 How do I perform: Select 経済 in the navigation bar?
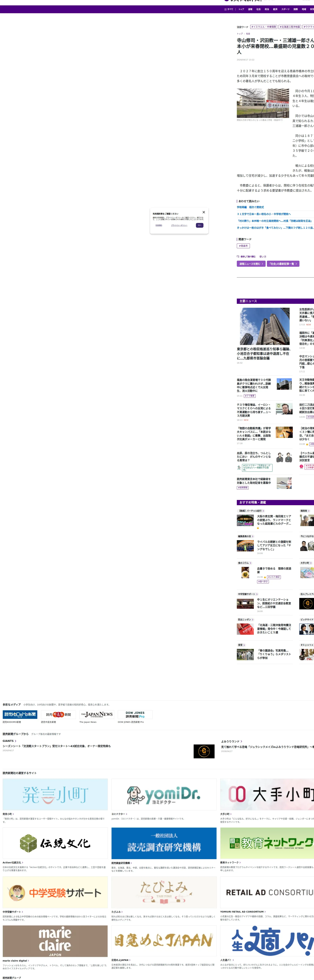(275, 9)
